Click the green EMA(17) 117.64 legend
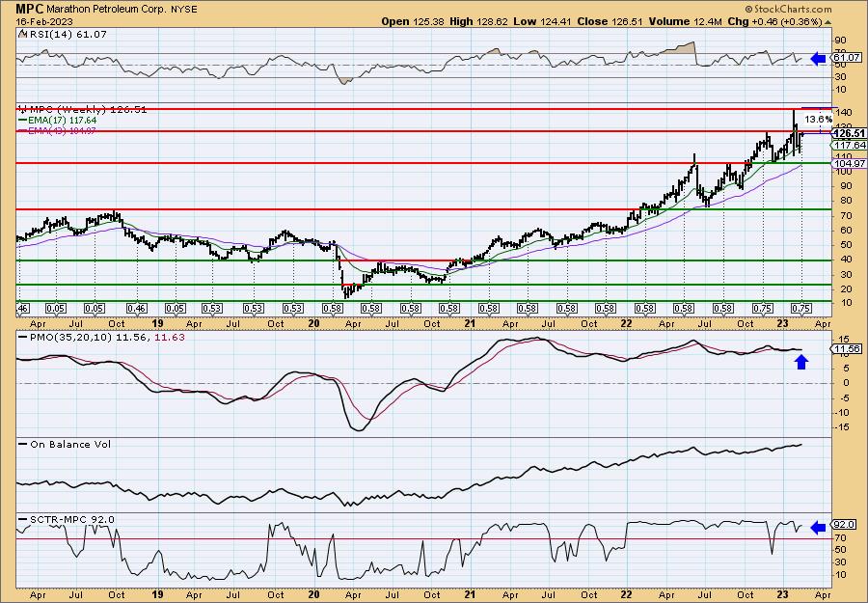868x603 pixels. coord(58,121)
